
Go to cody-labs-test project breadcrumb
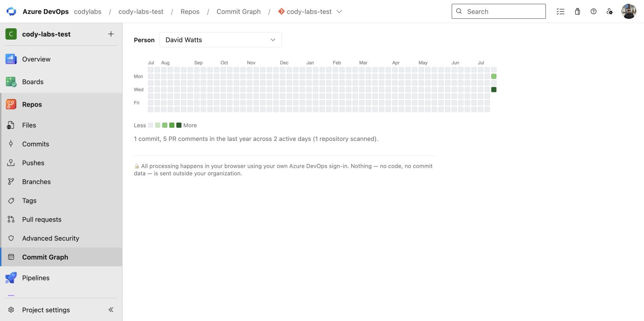(x=141, y=11)
